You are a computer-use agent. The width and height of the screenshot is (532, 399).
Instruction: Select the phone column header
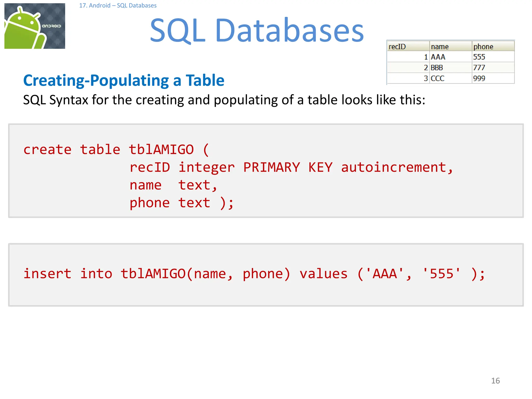click(x=493, y=46)
